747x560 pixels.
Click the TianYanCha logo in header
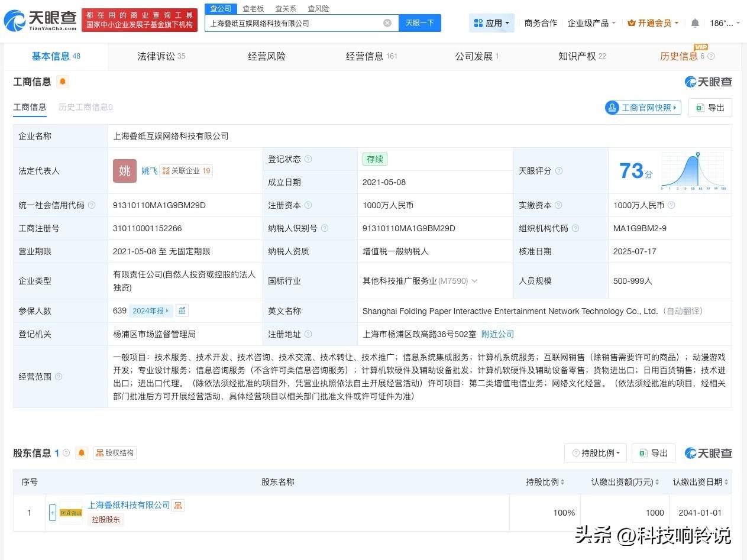(x=40, y=21)
